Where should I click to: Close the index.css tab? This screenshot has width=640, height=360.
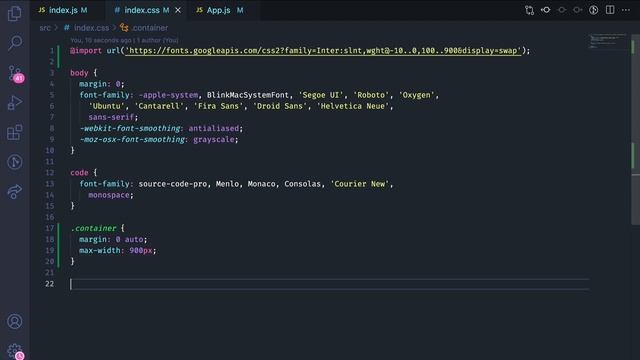point(178,10)
